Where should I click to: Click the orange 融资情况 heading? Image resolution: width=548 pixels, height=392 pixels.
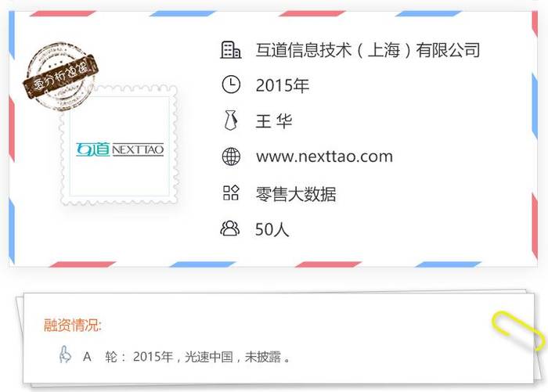click(x=72, y=325)
